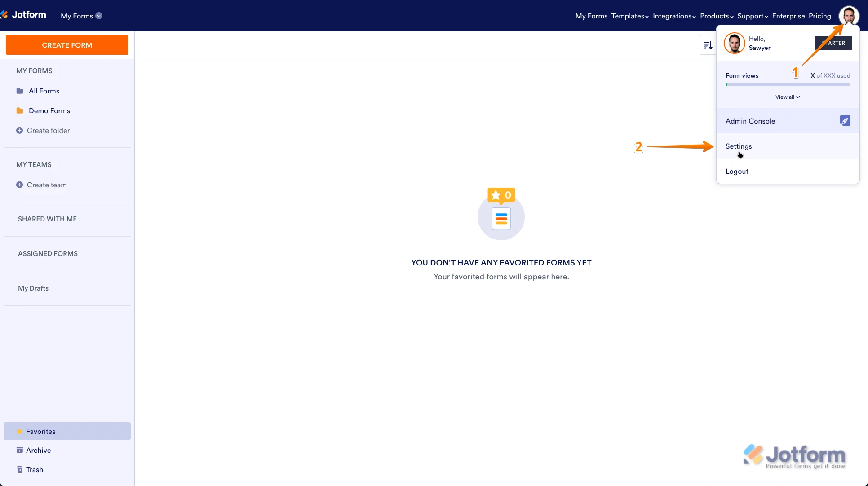
Task: Open the Templates dropdown menu
Action: (x=629, y=16)
